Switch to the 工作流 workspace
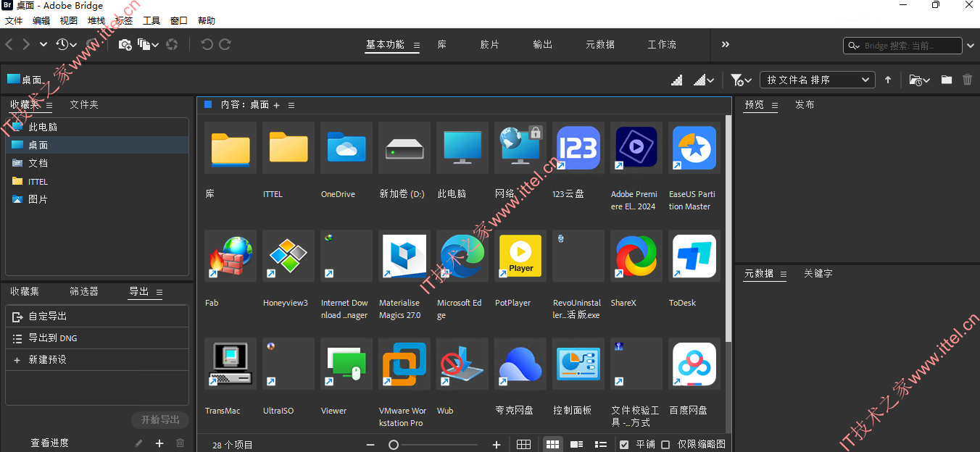 662,45
